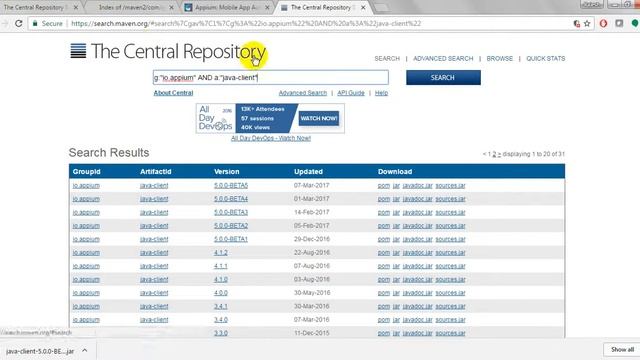
Task: Download jar for version 5.0.0-BETA5
Action: [396, 185]
